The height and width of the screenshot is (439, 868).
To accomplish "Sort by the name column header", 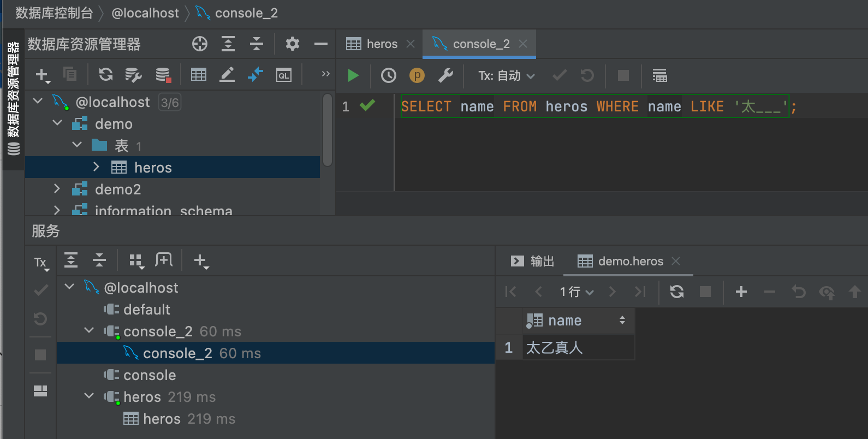I will (x=578, y=321).
